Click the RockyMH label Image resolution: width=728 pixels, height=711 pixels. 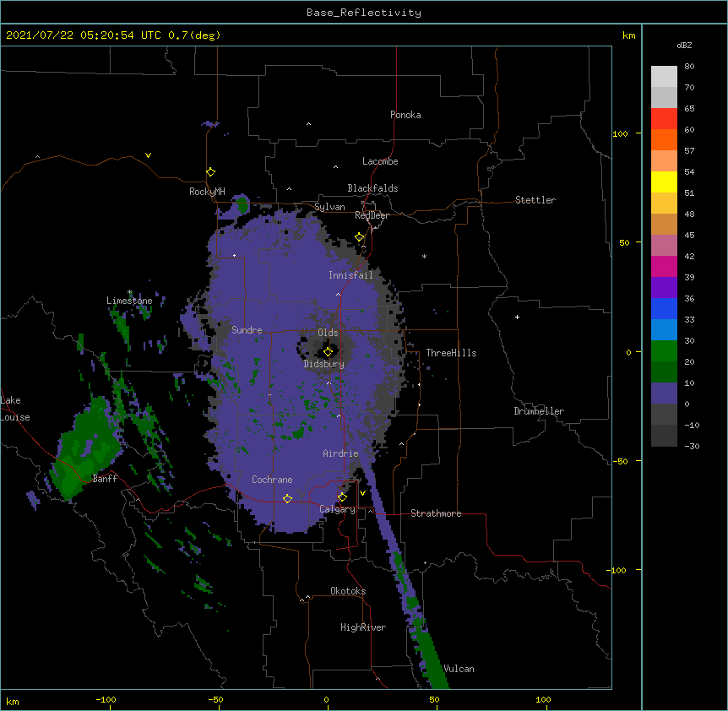(207, 192)
